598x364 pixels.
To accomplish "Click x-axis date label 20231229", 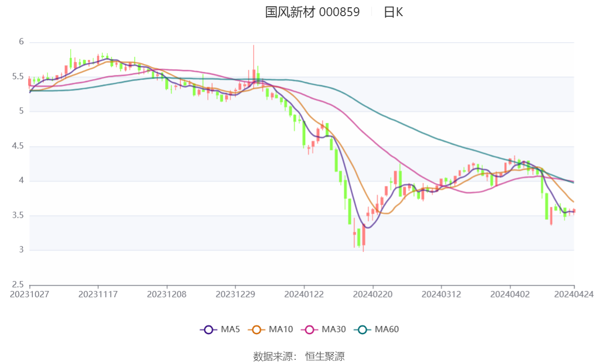I will [235, 294].
